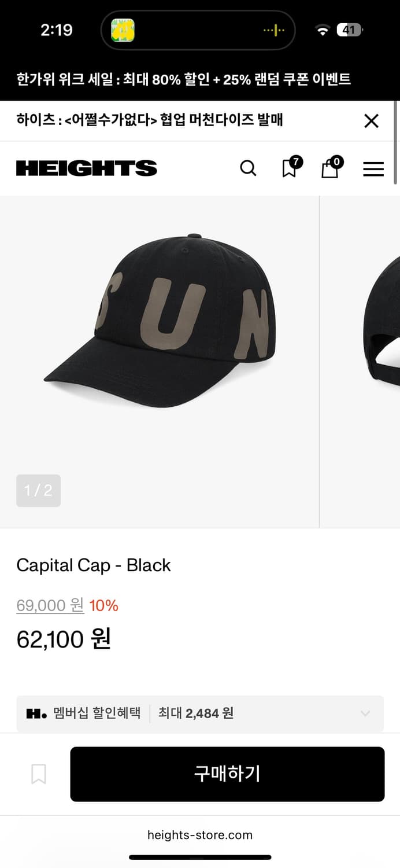400x868 pixels.
Task: Tap the 62,100 원 sale price
Action: (x=64, y=639)
